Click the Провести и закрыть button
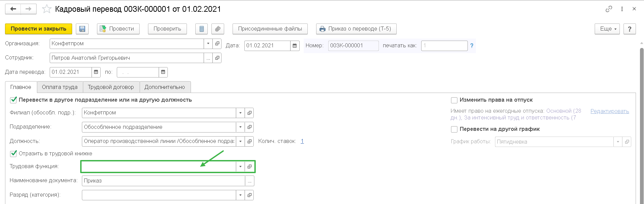 tap(39, 29)
